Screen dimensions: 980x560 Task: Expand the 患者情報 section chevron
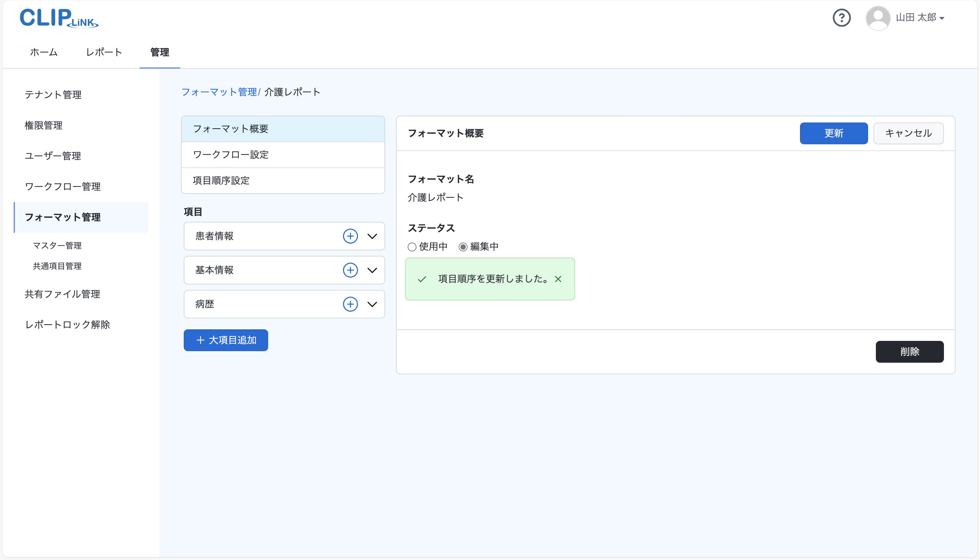coord(372,236)
